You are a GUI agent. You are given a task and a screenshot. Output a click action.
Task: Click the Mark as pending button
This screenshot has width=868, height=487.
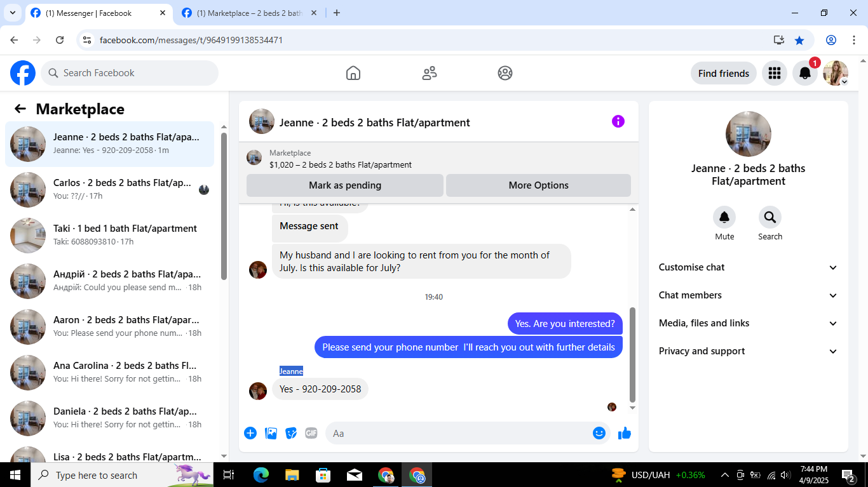click(x=345, y=185)
